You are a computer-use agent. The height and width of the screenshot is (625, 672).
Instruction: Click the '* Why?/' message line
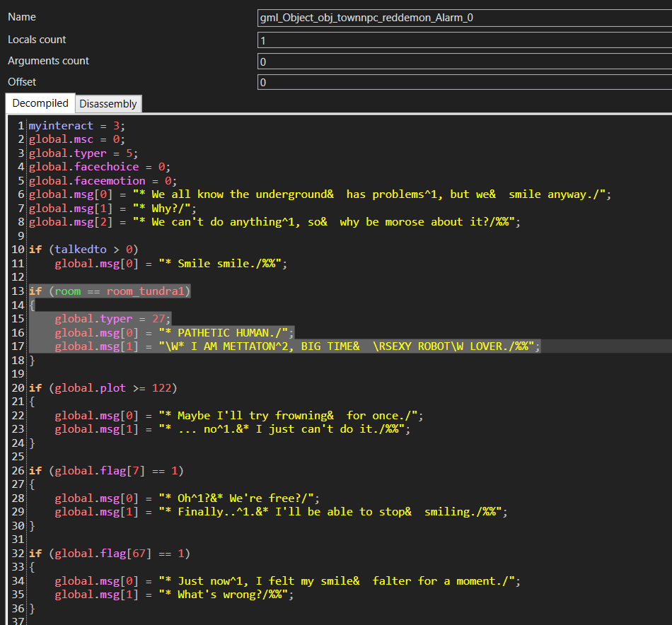tap(112, 209)
